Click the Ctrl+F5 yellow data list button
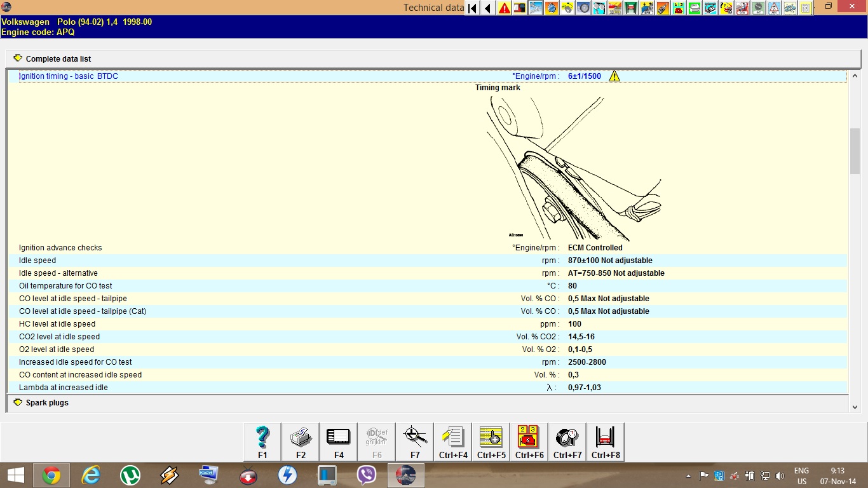The height and width of the screenshot is (488, 868). pos(491,441)
